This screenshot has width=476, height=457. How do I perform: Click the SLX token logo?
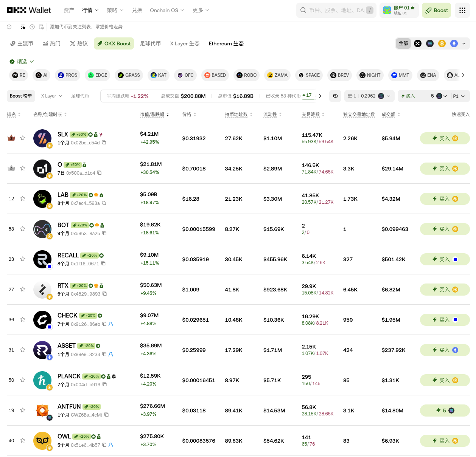pos(42,138)
